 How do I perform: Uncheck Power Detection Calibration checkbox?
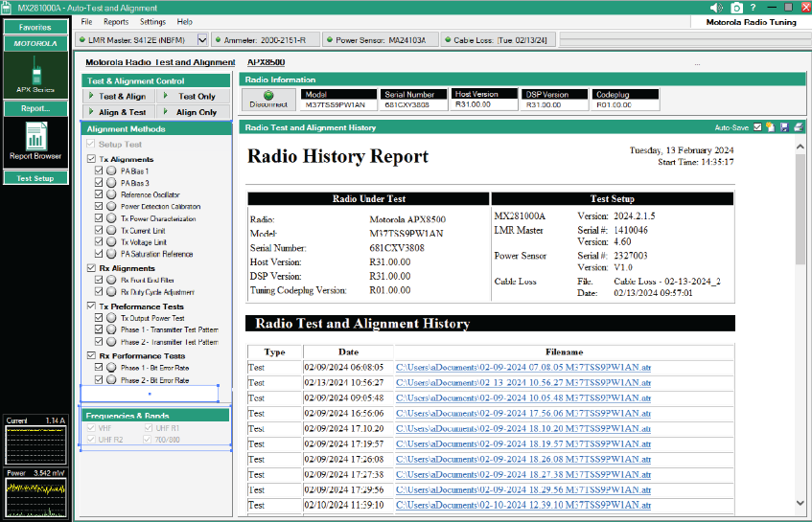(99, 206)
